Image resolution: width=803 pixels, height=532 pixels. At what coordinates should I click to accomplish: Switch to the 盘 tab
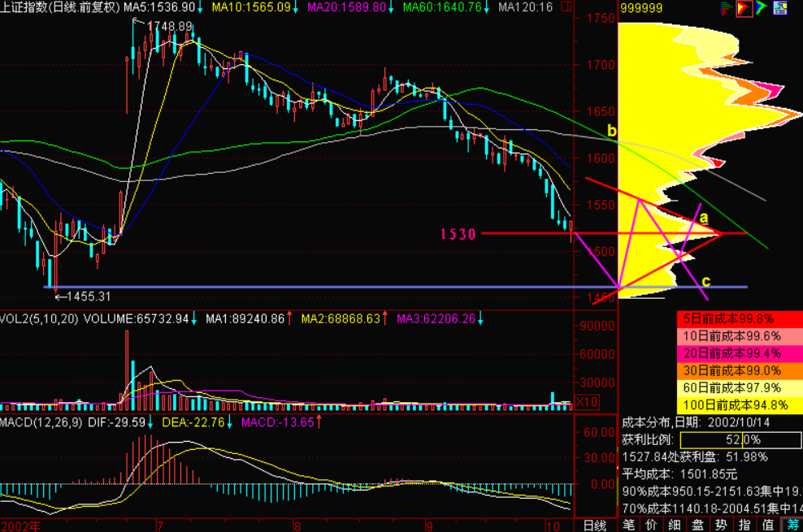698,526
